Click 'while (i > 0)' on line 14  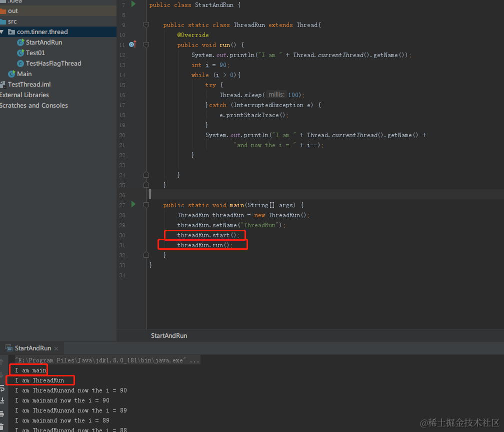216,75
